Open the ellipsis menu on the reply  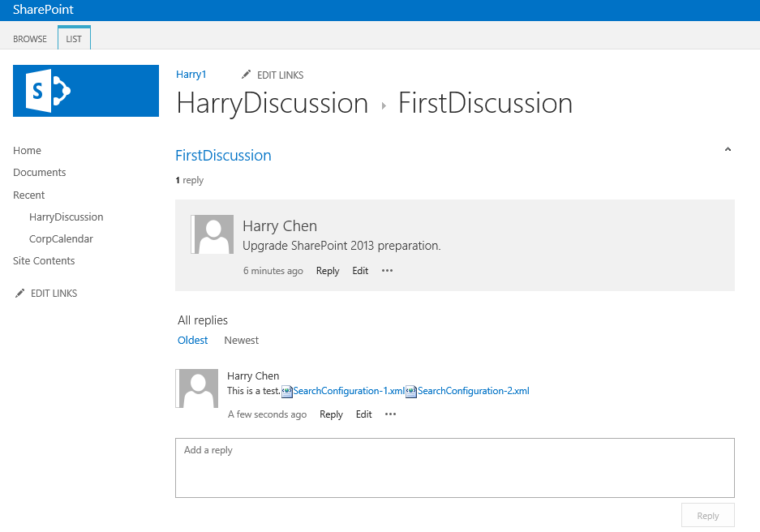[390, 414]
